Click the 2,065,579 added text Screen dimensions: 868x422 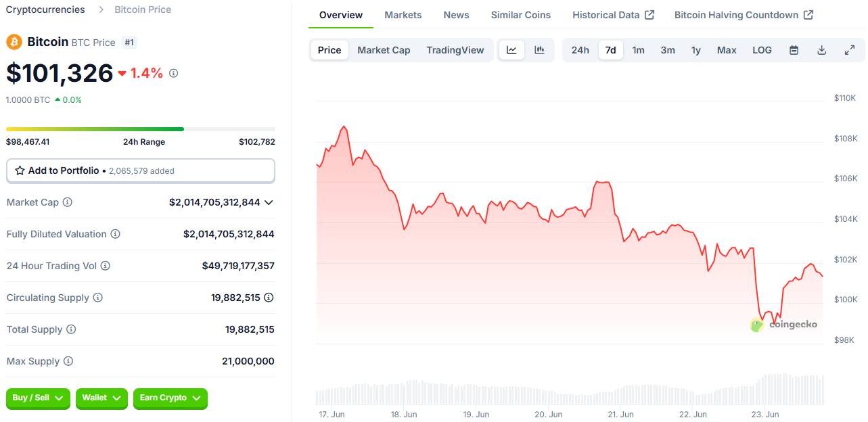click(x=141, y=171)
